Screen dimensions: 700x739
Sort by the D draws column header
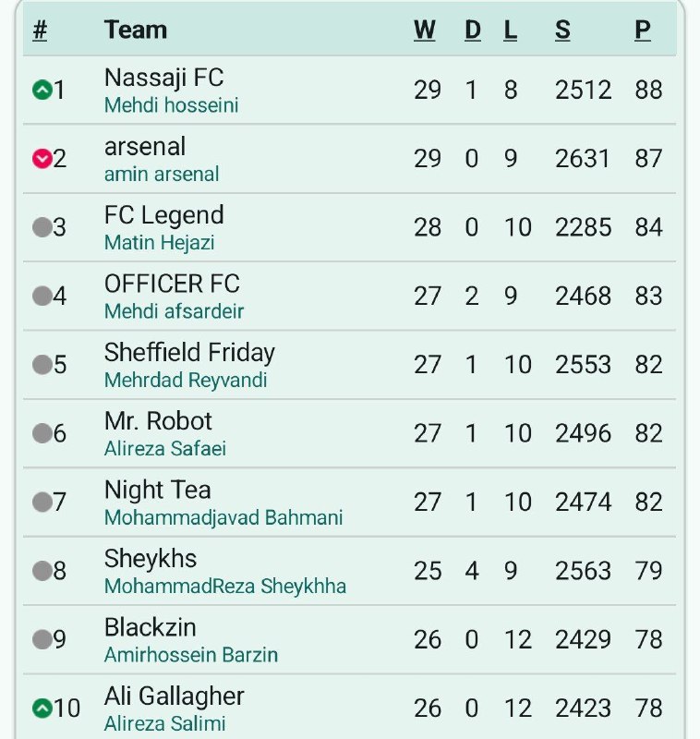[x=473, y=30]
